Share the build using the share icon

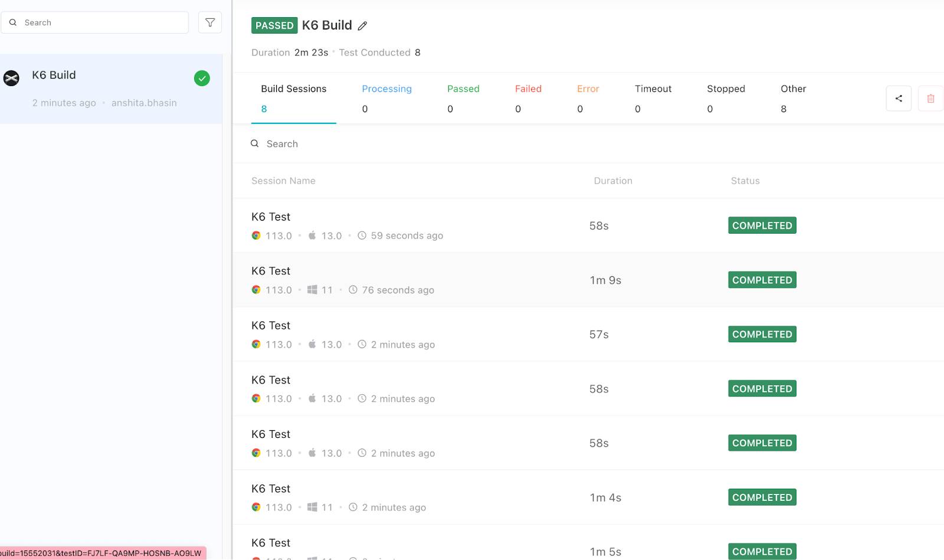(899, 99)
